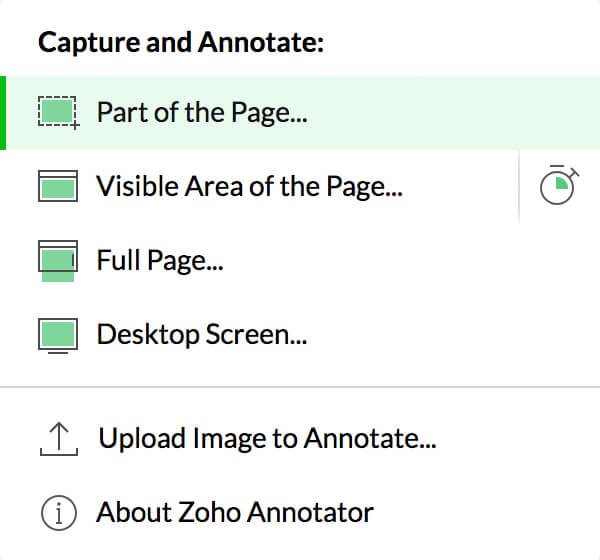The height and width of the screenshot is (560, 600).
Task: Click the Visible Area browser-window icon
Action: coord(58,186)
